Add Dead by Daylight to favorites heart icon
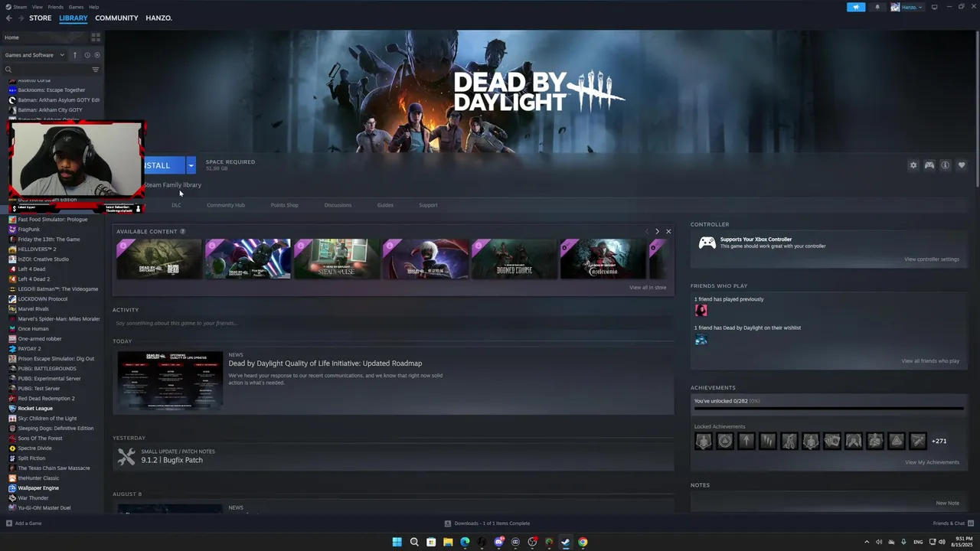 [962, 165]
